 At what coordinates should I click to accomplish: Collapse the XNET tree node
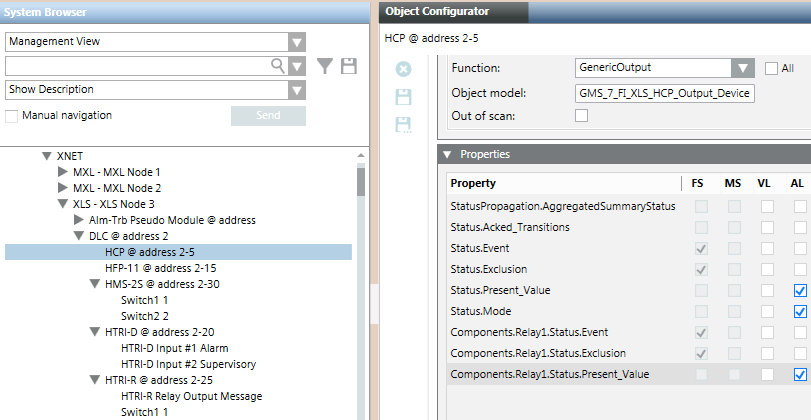click(x=46, y=157)
